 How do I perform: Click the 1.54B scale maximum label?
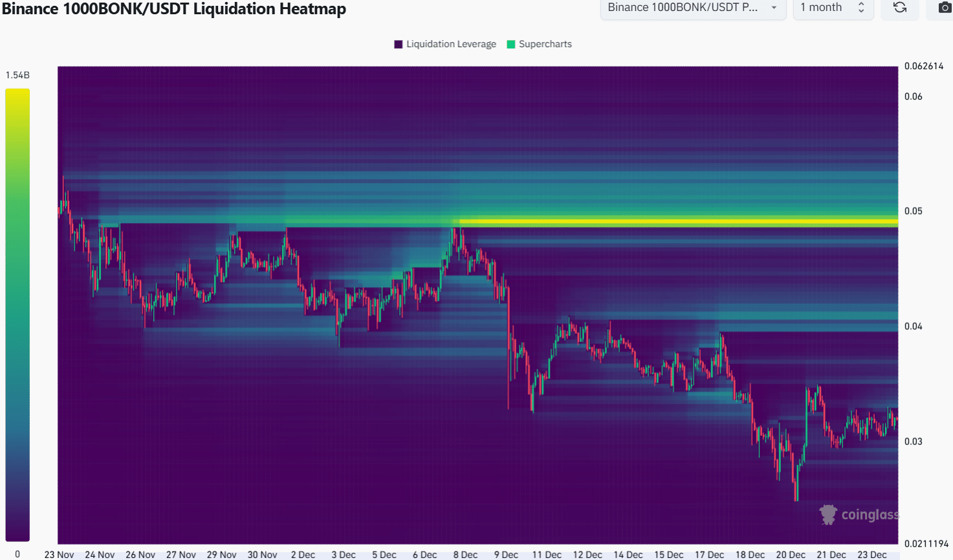pyautogui.click(x=17, y=75)
